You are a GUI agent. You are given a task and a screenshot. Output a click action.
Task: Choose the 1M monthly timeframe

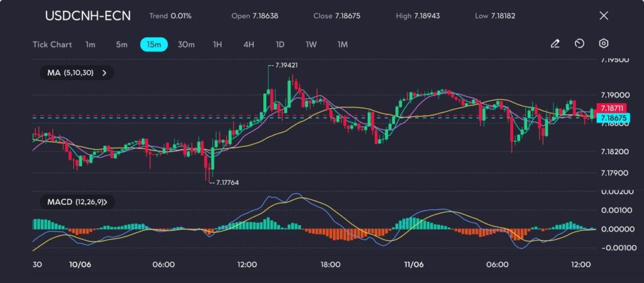pos(343,45)
